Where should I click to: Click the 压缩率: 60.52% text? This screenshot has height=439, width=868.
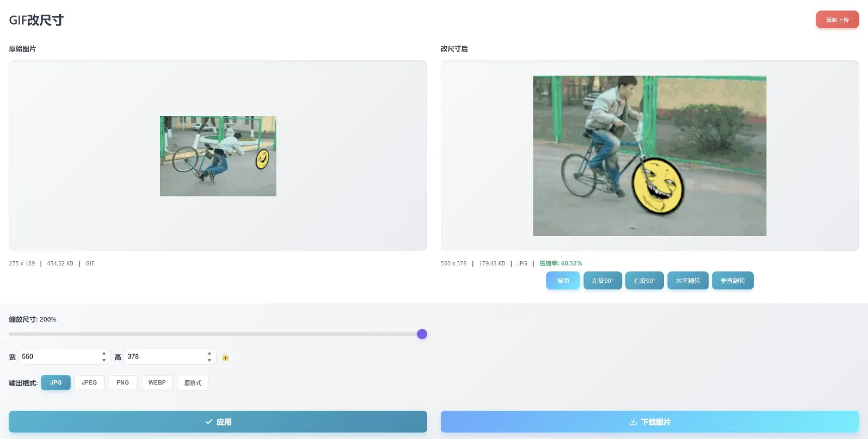[x=561, y=263]
